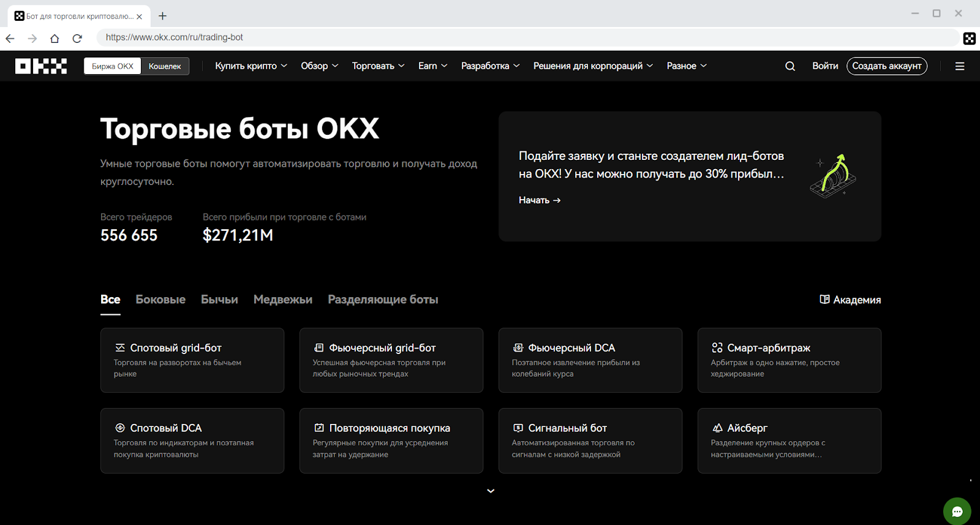Open the Фьючерсный grid-бот card title
This screenshot has width=980, height=525.
point(382,347)
